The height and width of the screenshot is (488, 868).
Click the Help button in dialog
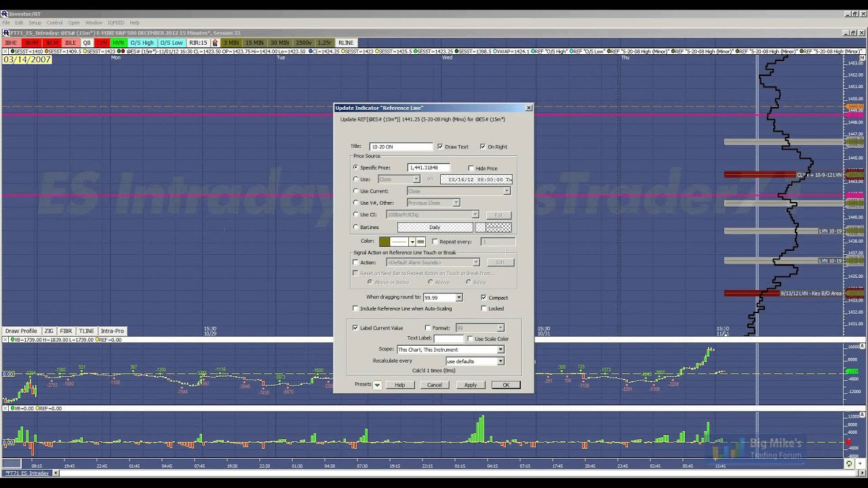pos(399,385)
